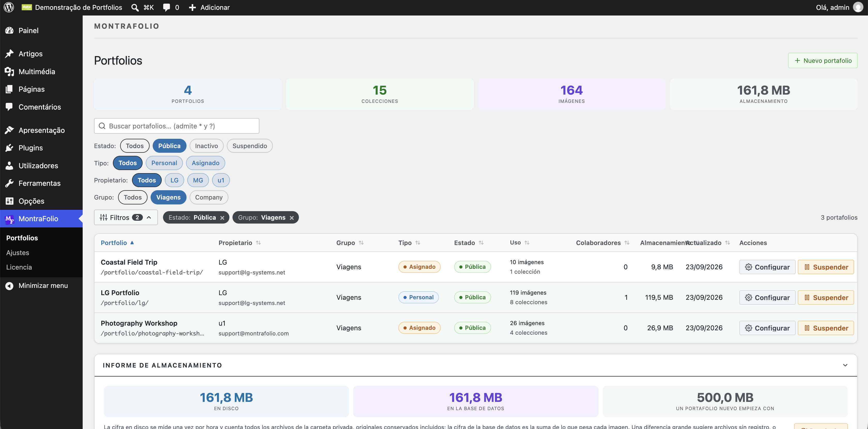Click the Nuevo portafolio button

point(823,61)
